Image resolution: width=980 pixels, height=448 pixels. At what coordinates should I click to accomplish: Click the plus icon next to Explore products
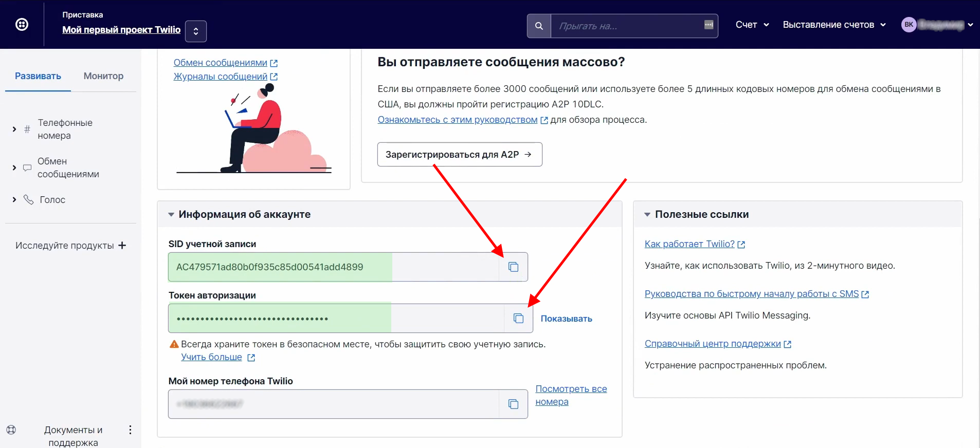122,246
